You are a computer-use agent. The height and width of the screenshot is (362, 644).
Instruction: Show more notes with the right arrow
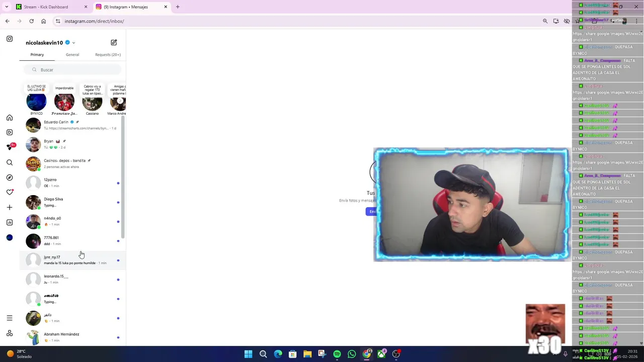click(x=120, y=101)
